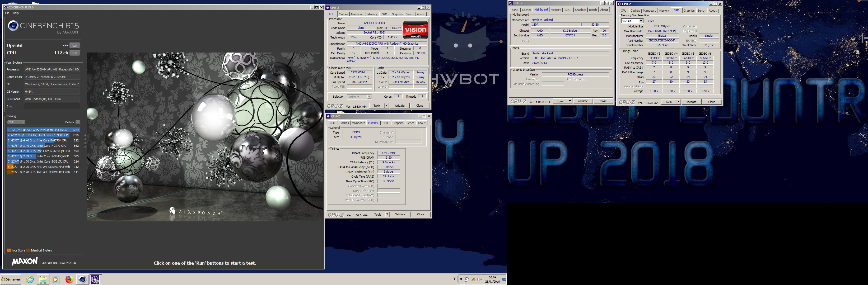The height and width of the screenshot is (285, 868).
Task: Click the Core Speed value 2227.05 MHz
Action: [359, 72]
